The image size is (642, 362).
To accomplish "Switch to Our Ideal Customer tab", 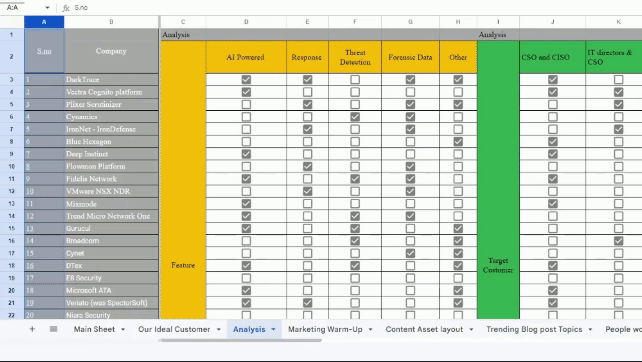I will click(x=174, y=329).
